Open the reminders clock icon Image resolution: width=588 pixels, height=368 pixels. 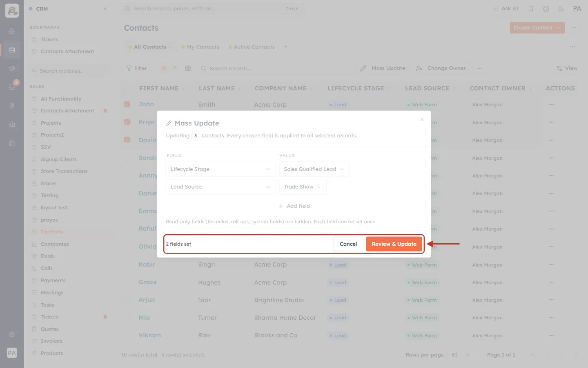[x=546, y=9]
